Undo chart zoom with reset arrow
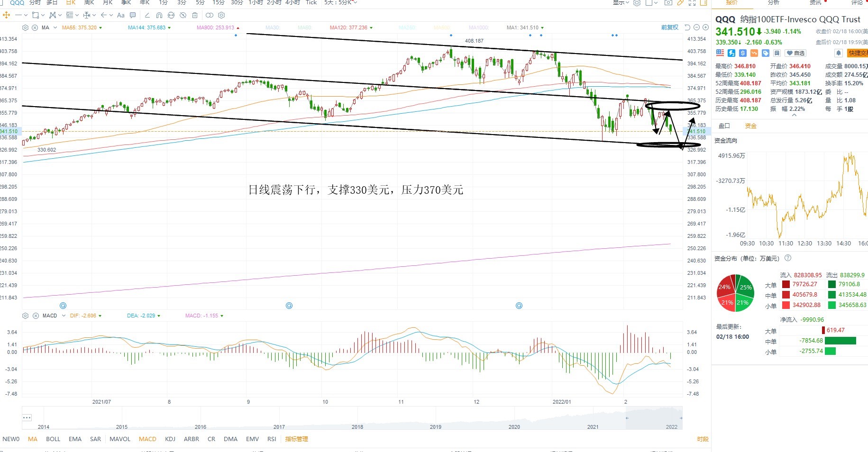 [688, 27]
